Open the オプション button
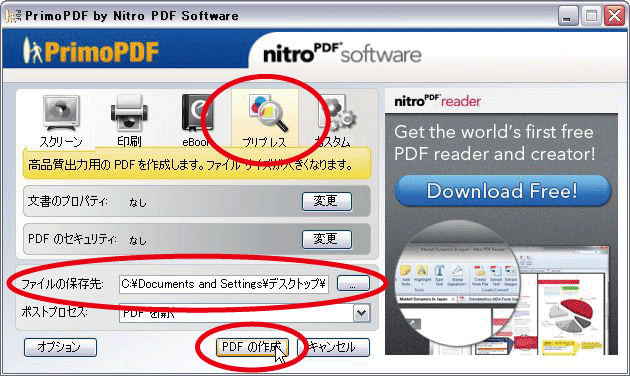 60,347
